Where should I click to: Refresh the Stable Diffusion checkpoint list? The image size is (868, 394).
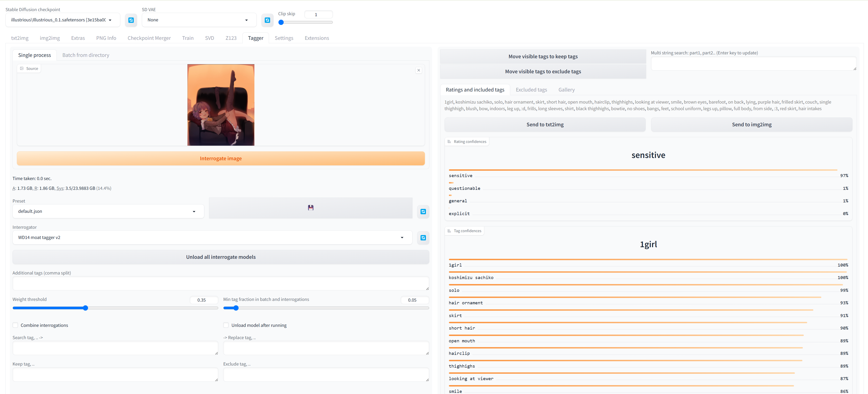[x=131, y=20]
